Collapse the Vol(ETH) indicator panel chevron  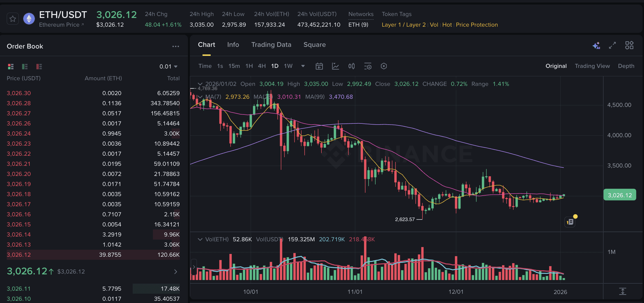click(x=200, y=239)
